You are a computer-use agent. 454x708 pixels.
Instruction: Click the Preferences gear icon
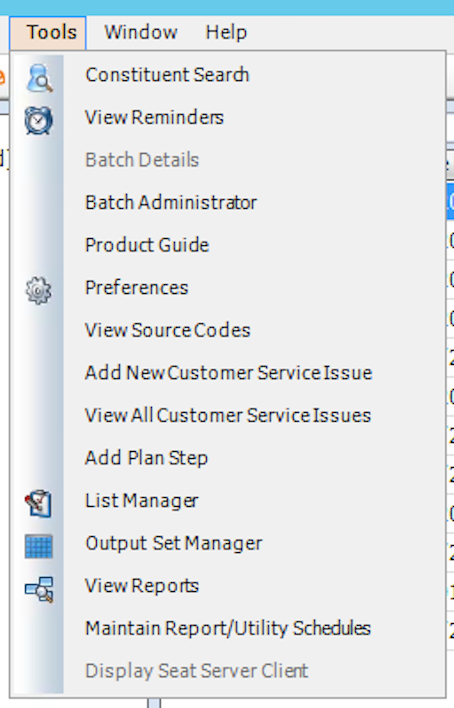click(x=39, y=290)
